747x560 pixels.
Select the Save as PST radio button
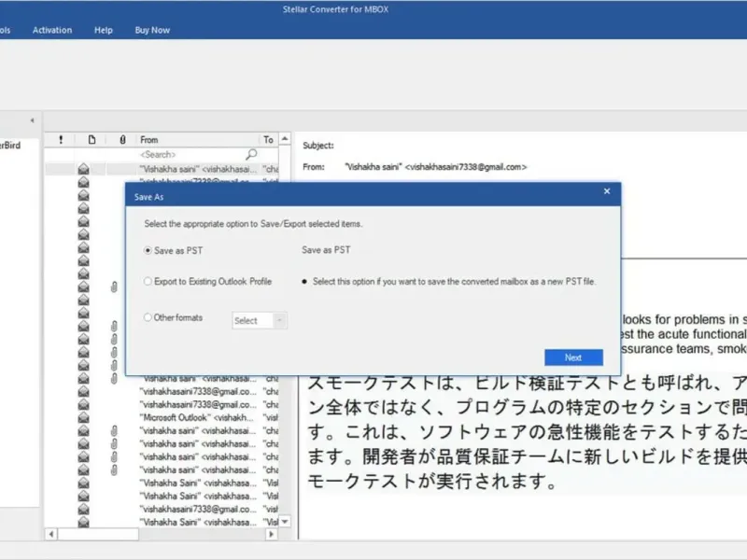(148, 250)
